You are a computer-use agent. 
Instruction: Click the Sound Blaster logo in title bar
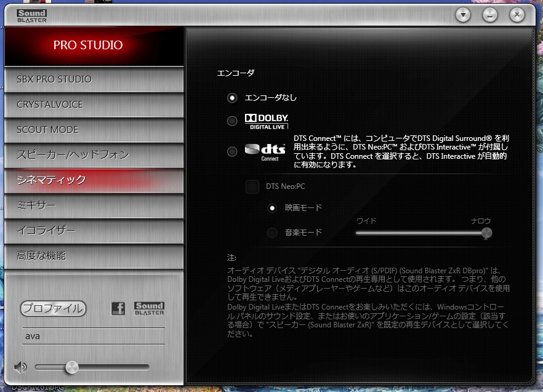coord(31,16)
